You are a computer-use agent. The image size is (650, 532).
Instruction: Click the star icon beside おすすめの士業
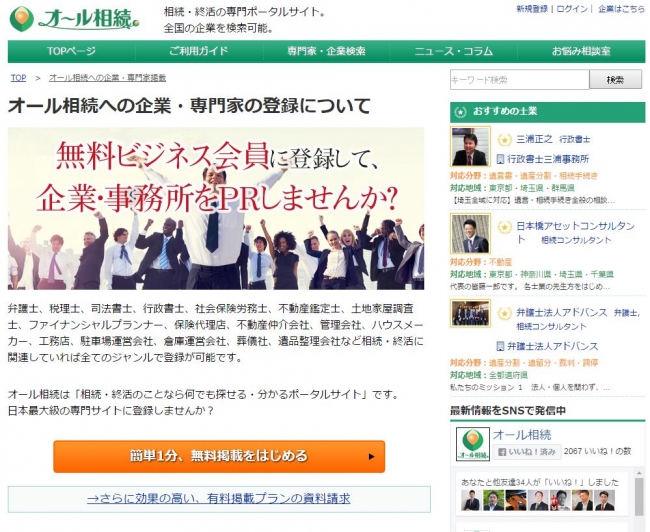tap(460, 112)
